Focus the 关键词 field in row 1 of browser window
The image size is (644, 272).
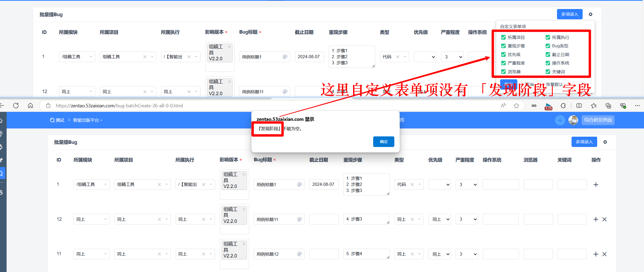pyautogui.click(x=572, y=185)
